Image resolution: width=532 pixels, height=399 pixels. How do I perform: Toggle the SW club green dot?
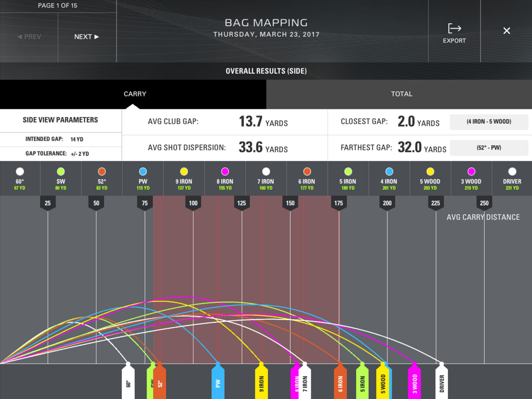61,171
